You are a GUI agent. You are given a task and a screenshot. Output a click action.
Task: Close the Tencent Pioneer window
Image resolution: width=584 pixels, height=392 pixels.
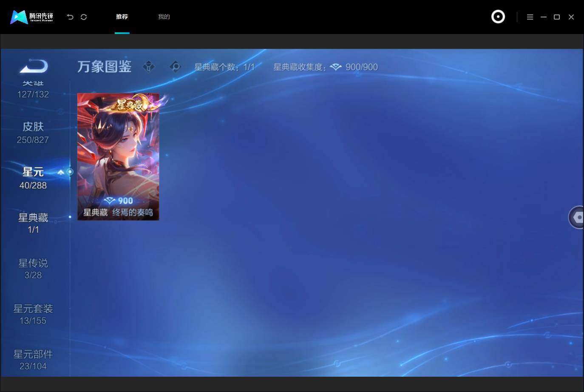click(571, 17)
